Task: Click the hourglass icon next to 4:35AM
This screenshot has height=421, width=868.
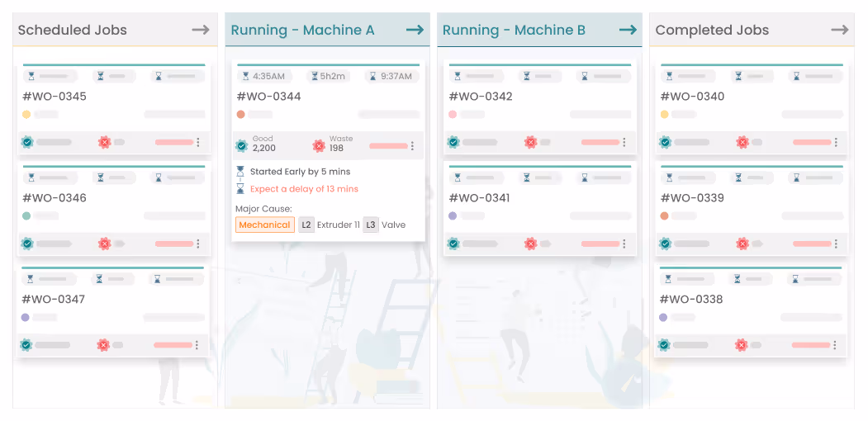Action: point(246,76)
